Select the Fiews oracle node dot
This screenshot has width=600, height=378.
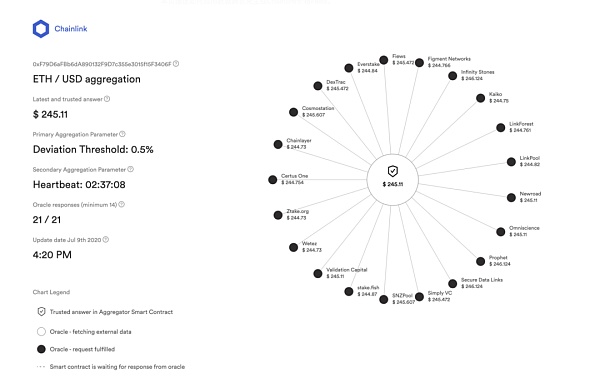pyautogui.click(x=383, y=60)
